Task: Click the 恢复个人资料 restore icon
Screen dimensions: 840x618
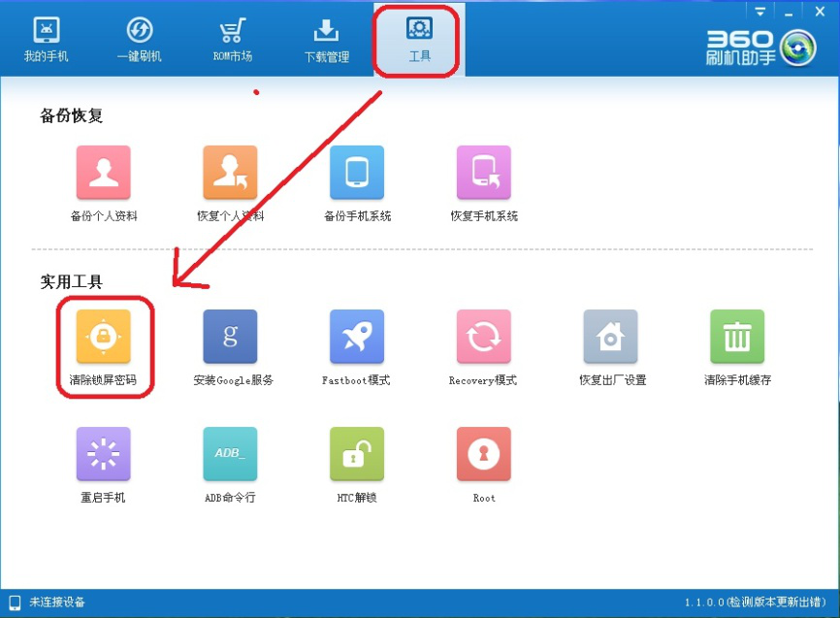Action: point(230,171)
